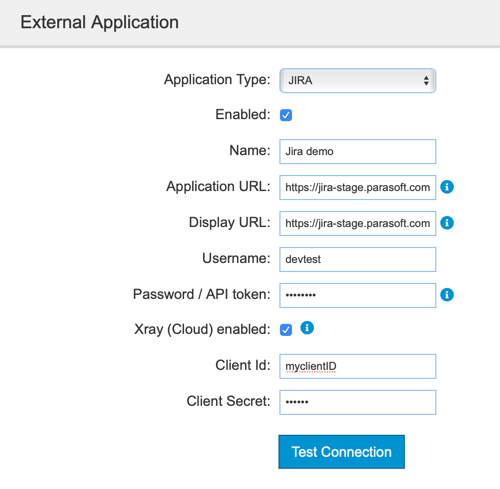This screenshot has width=500, height=489.
Task: Click the Client Id field with myclientID
Action: click(x=358, y=366)
